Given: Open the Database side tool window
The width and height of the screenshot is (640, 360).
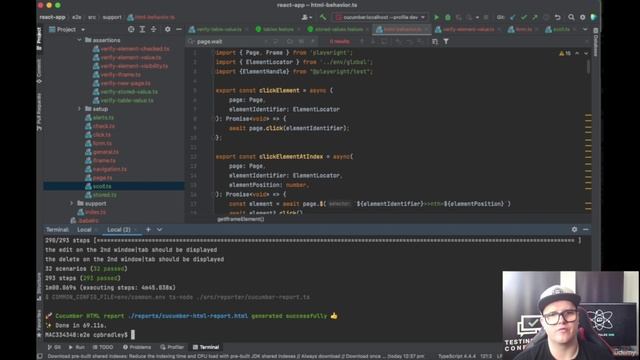Looking at the screenshot, I should pos(596,43).
